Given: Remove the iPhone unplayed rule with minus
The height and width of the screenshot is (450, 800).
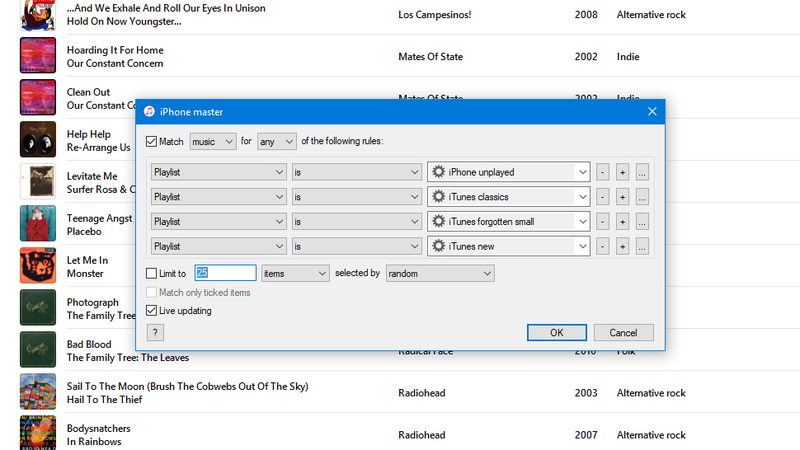Looking at the screenshot, I should (603, 172).
